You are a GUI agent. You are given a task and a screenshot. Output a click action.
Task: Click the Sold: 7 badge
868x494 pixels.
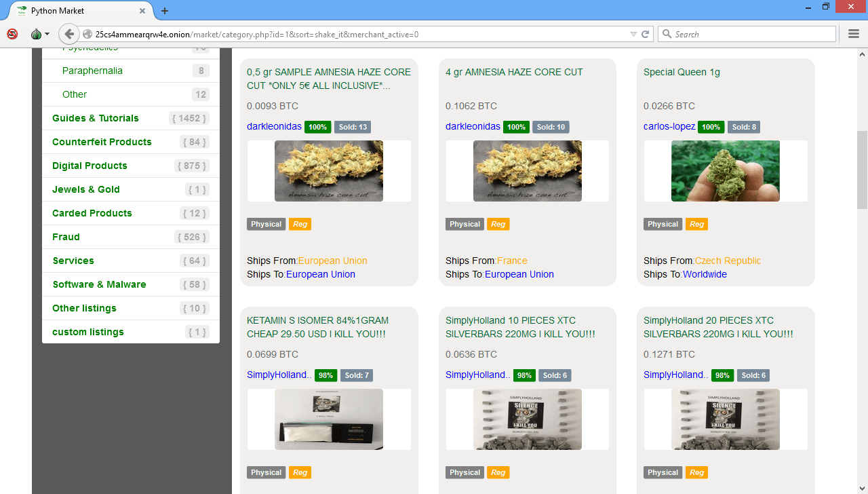click(x=357, y=375)
